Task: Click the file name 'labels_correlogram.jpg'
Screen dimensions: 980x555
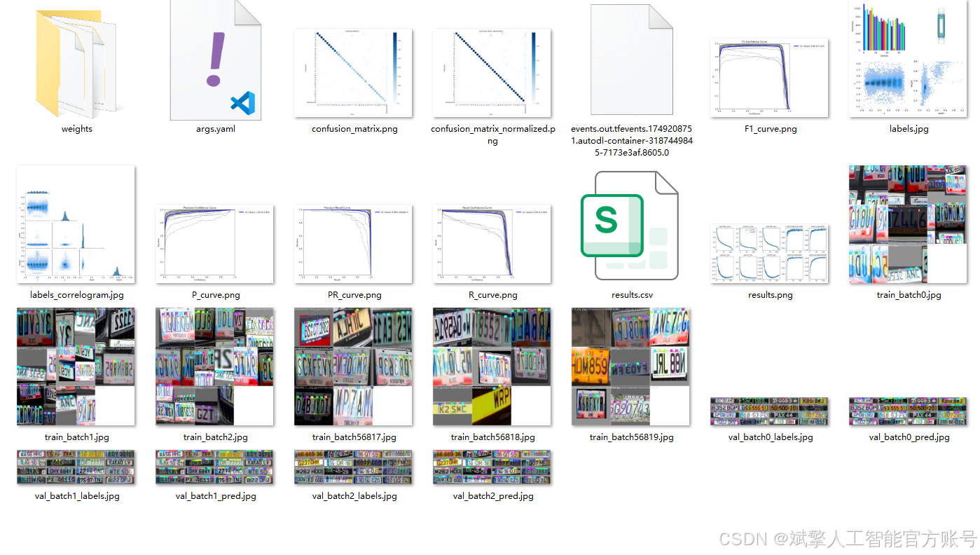Action: (77, 295)
